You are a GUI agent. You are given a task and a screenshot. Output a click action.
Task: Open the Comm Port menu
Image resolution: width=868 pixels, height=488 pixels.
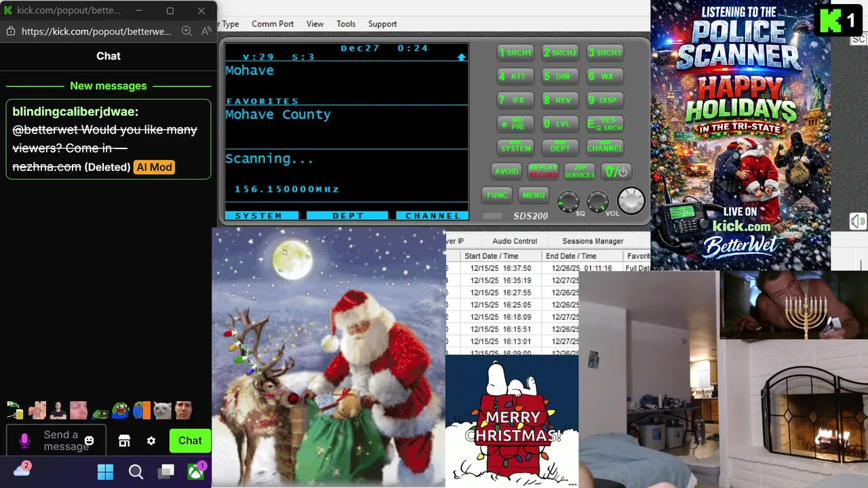[273, 24]
